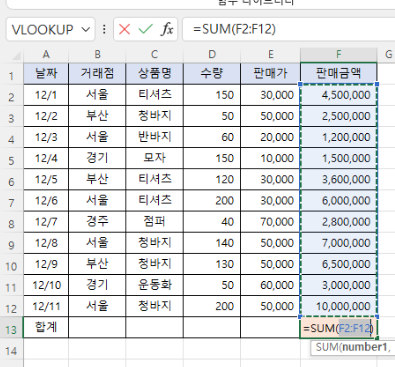
Task: Click the 합계 total label cell
Action: tap(46, 327)
